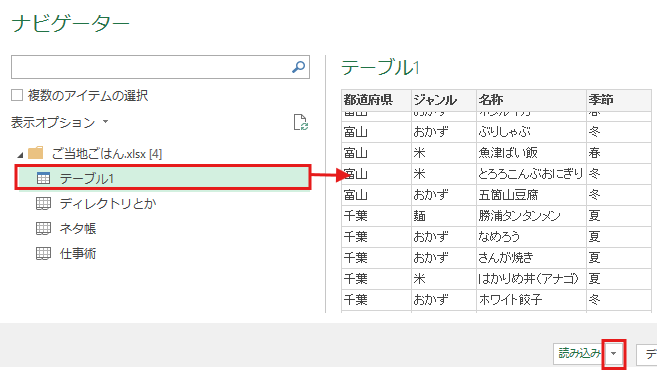Click 夏 in the なめろう row

[619, 237]
